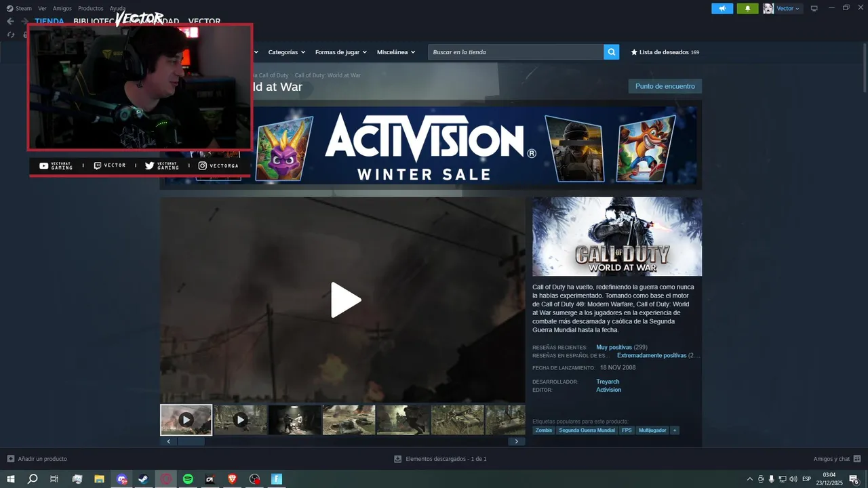Click the Steam taskbar icon
This screenshot has width=868, height=488.
(x=144, y=479)
